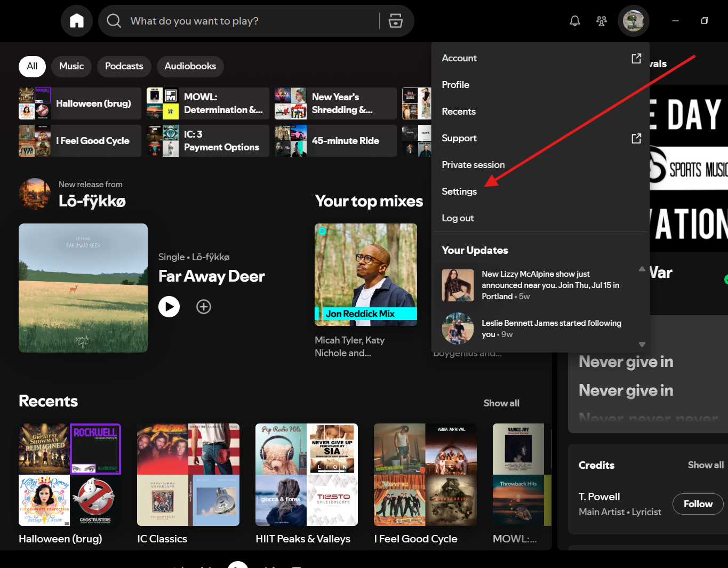Choose Support from the menu
728x568 pixels.
point(540,138)
